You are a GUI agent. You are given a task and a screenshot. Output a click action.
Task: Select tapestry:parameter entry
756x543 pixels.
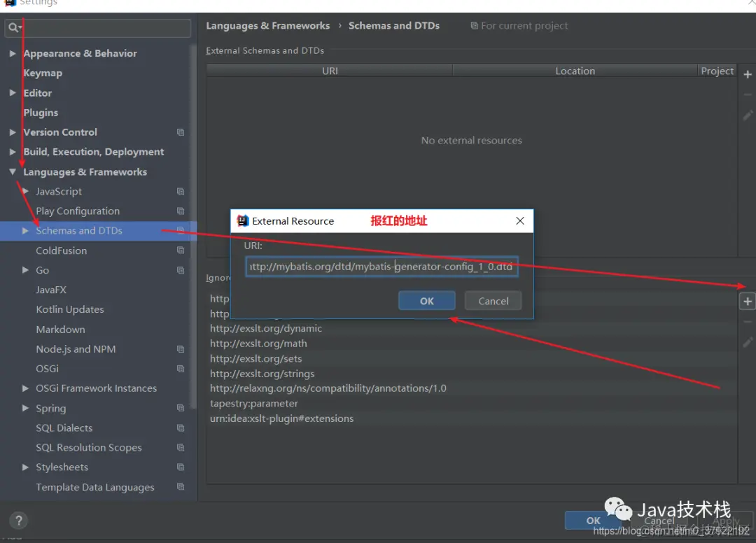pos(472,403)
